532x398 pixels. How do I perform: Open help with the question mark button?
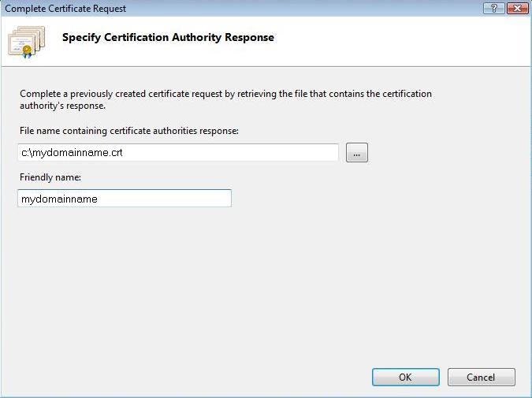[493, 8]
